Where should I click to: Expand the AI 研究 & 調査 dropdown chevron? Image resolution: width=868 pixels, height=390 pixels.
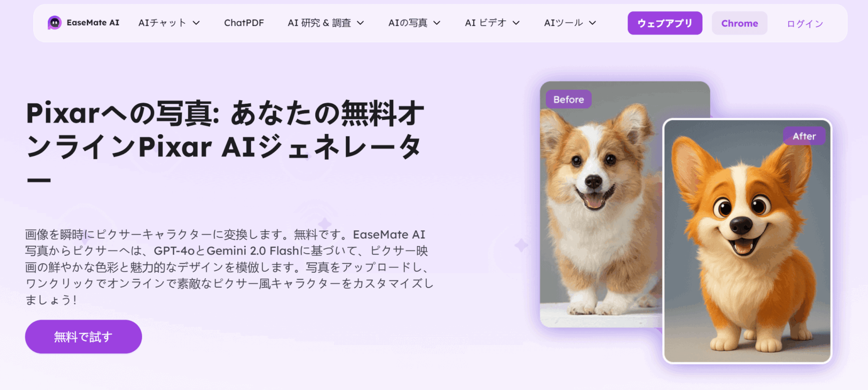point(360,23)
